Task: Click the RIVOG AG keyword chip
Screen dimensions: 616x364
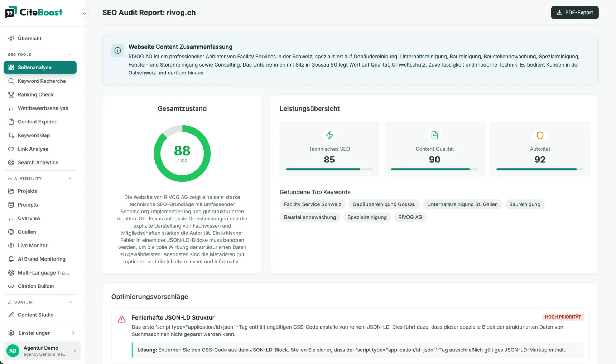Action: (410, 217)
